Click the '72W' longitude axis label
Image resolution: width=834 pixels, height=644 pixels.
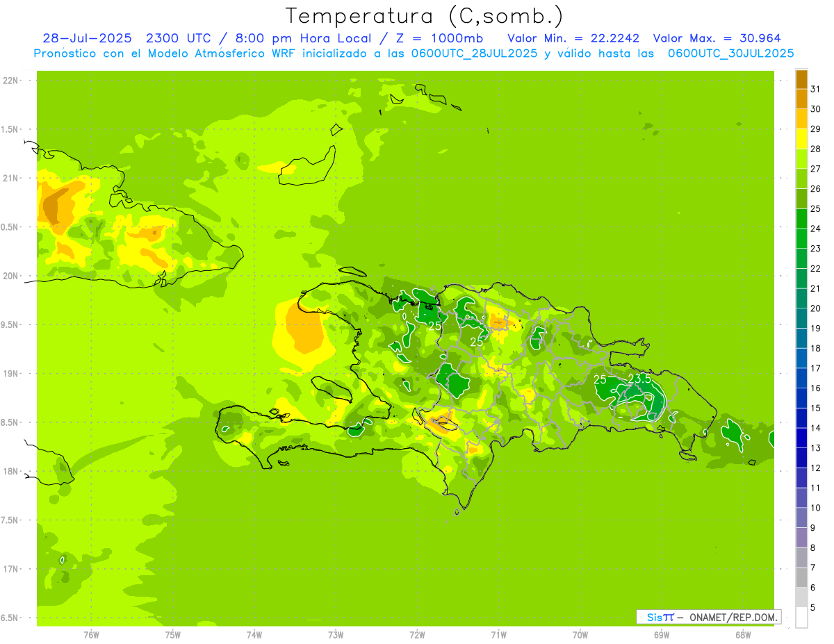click(x=417, y=634)
